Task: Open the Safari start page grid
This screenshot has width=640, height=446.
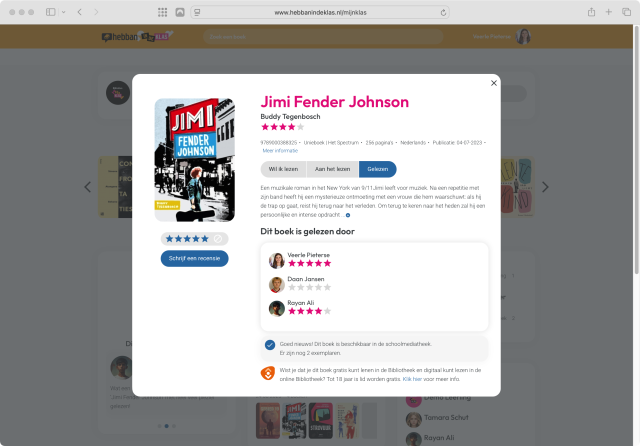Action: tap(162, 12)
